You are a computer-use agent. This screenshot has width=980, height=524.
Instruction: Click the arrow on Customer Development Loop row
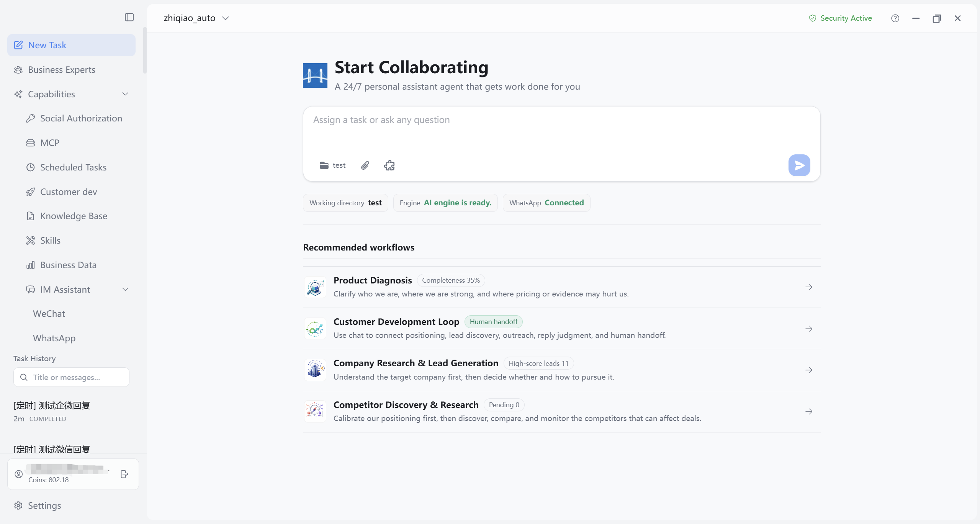(808, 329)
